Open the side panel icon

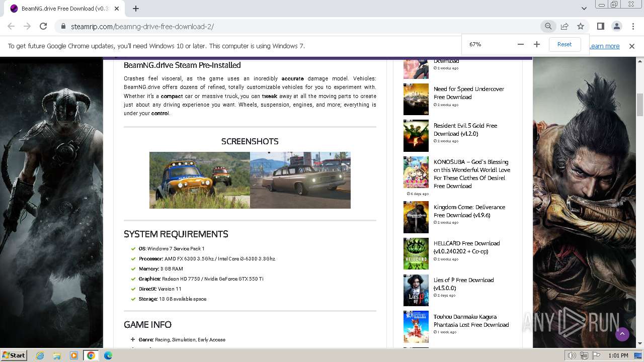tap(601, 27)
